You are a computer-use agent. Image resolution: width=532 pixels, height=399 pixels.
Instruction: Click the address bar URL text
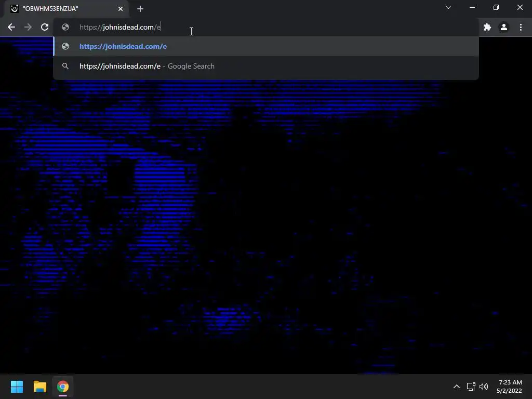[x=120, y=27]
